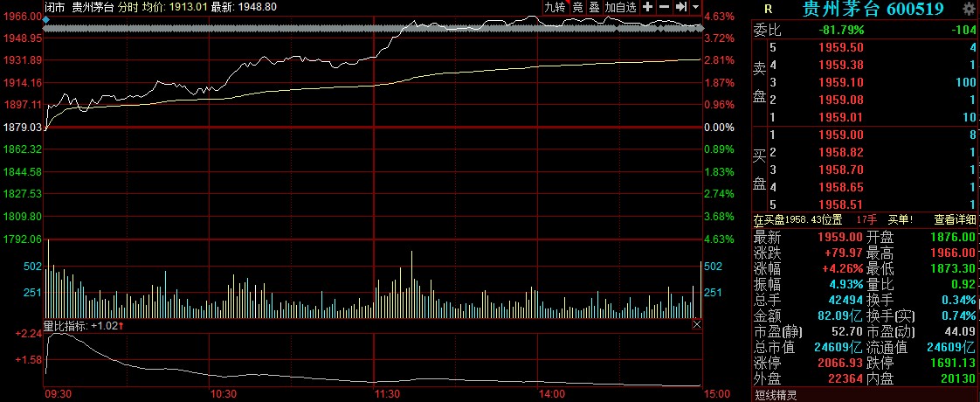This screenshot has width=980, height=402.
Task: Click the plus zoom-in icon in chart toolbar
Action: 647,7
